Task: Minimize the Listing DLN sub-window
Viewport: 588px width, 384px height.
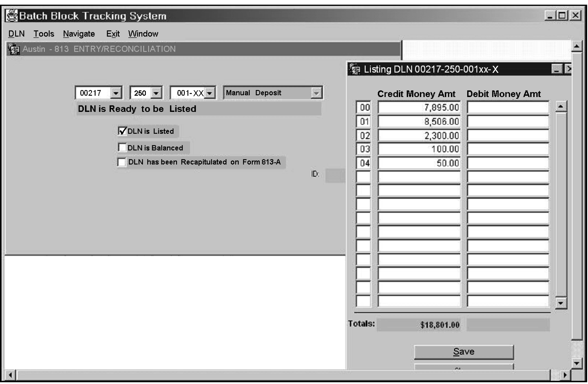Action: pyautogui.click(x=557, y=69)
